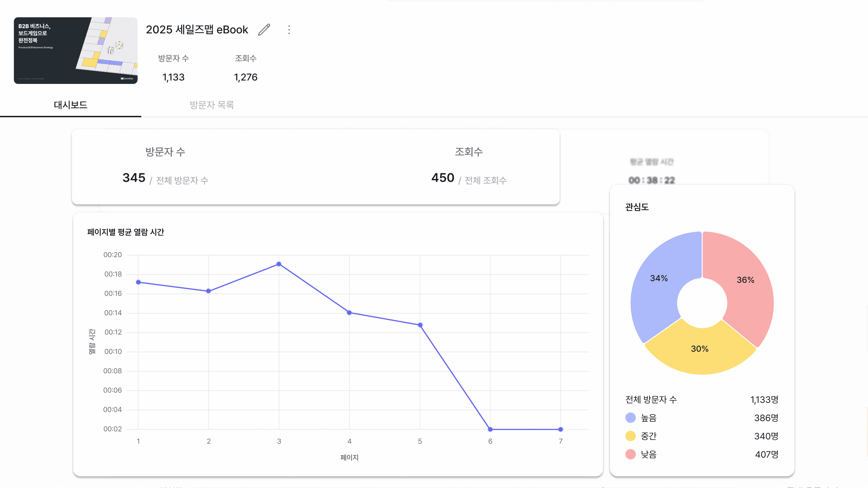Click the "00:20" y-axis label
The width and height of the screenshot is (868, 488).
click(x=113, y=255)
